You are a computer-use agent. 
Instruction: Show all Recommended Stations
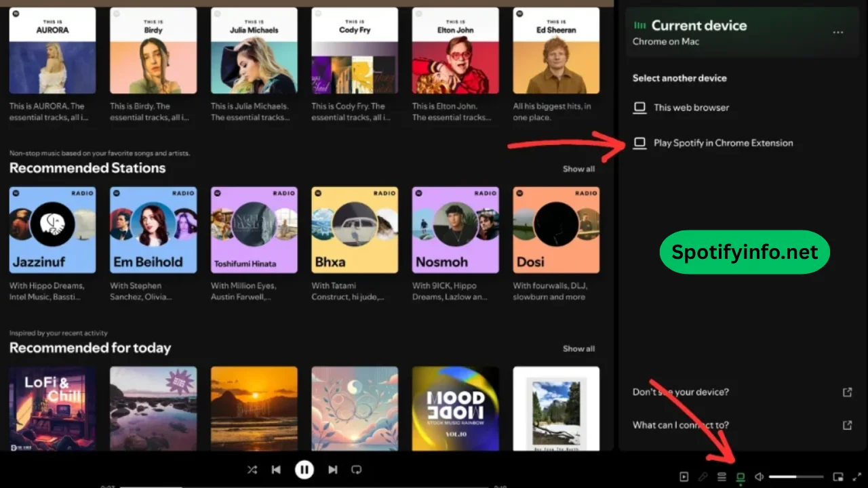pos(578,169)
